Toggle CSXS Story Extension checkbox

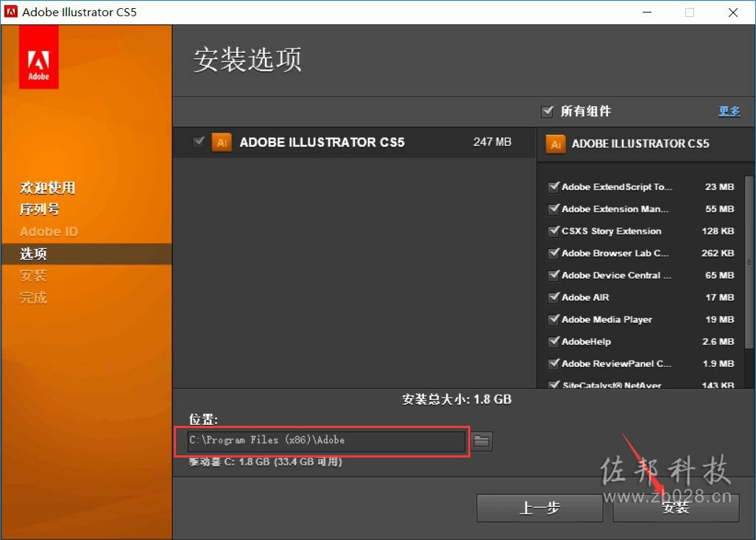click(554, 231)
